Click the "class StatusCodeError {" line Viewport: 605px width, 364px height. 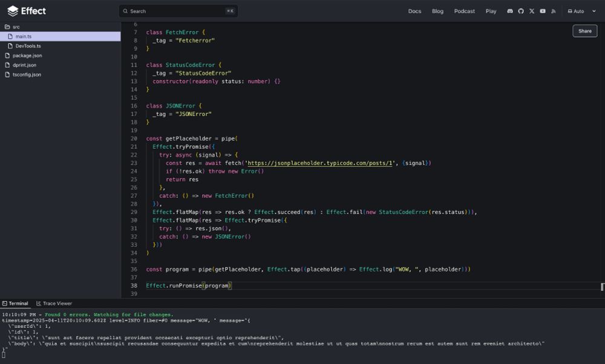tap(184, 65)
